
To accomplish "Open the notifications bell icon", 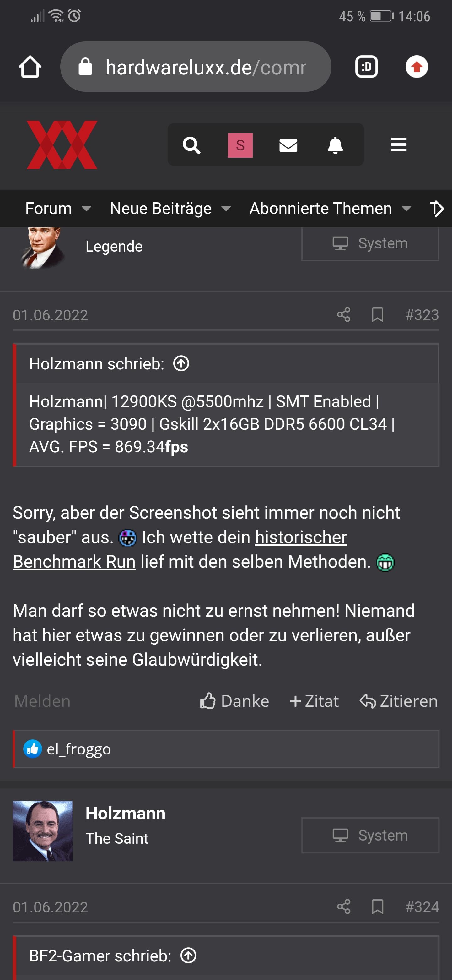I will [335, 145].
